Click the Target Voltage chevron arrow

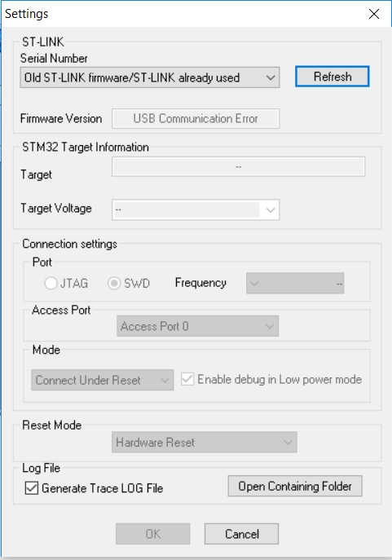(x=271, y=209)
